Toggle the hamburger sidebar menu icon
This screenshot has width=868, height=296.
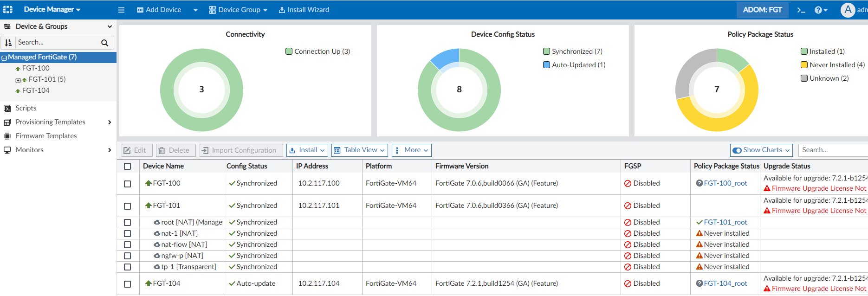point(121,10)
